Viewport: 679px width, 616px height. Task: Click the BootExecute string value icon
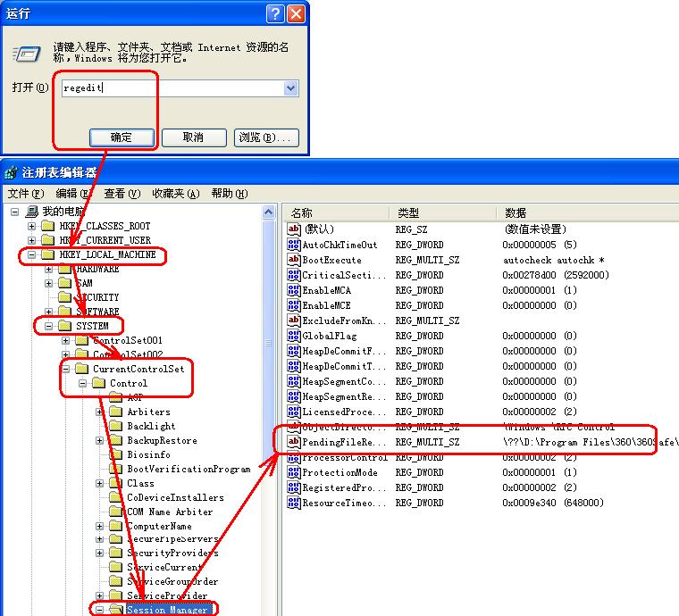point(293,260)
